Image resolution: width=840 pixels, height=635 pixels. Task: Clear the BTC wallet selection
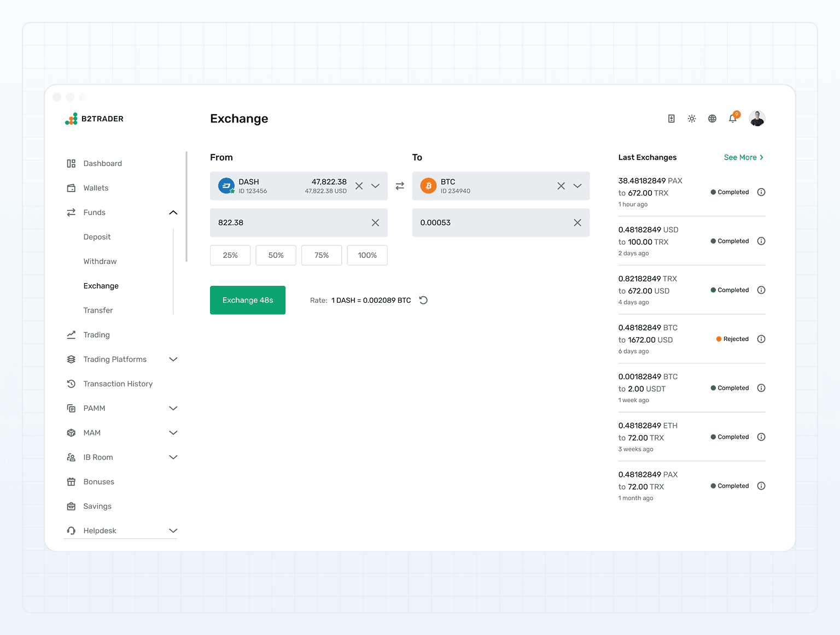click(561, 186)
